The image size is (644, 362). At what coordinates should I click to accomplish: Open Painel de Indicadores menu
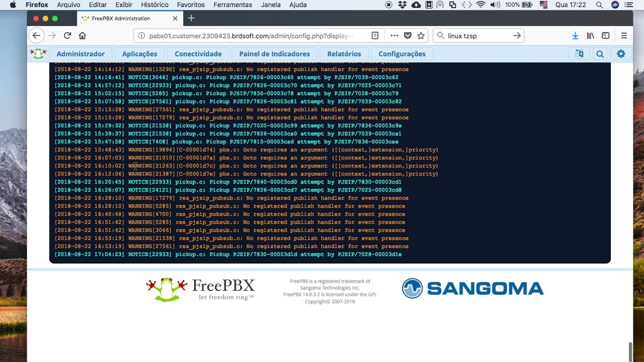274,54
